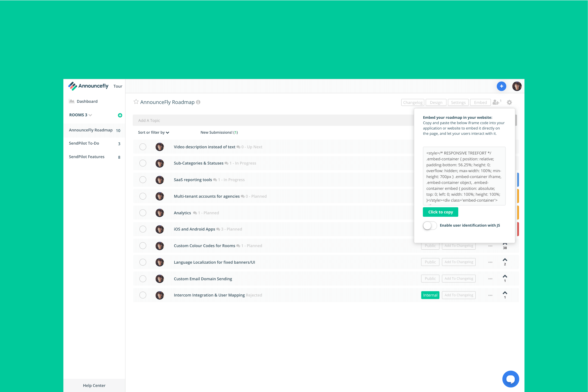This screenshot has height=392, width=588.
Task: Open the Help Center
Action: 94,385
